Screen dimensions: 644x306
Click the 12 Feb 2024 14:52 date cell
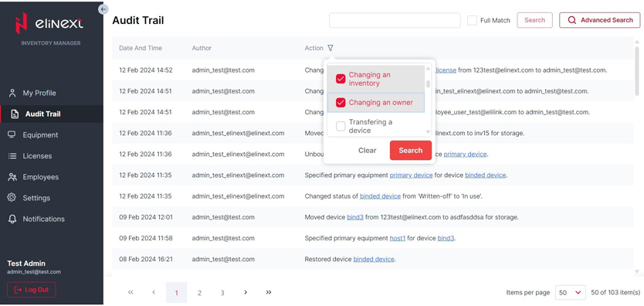[x=146, y=70]
